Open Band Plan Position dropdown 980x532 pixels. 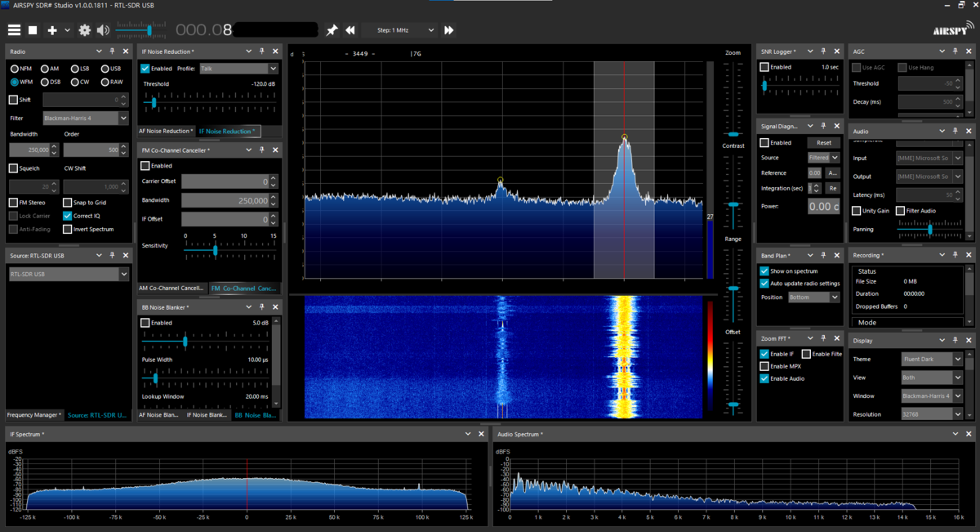click(813, 297)
